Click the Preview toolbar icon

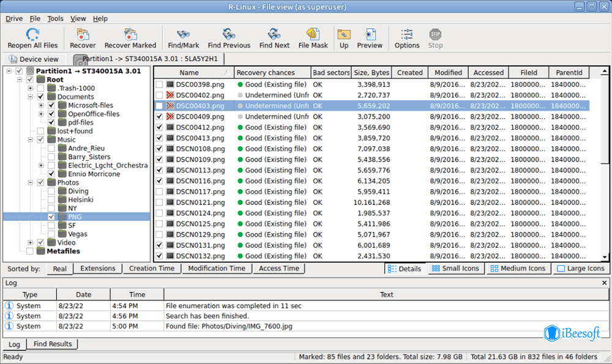(x=370, y=34)
